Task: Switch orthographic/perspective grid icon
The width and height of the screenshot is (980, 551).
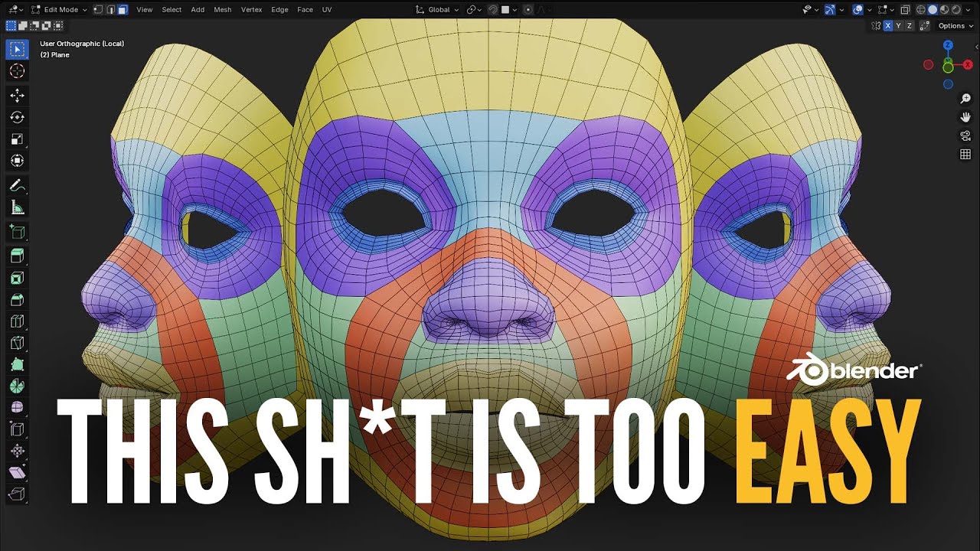Action: 965,155
